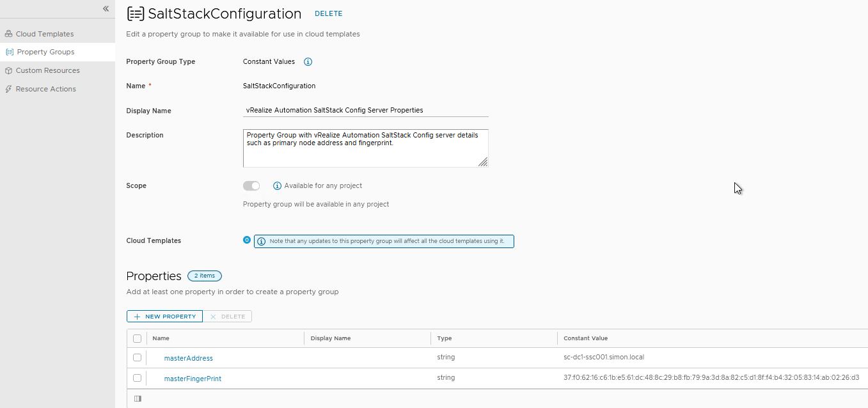Click the blue 0 badge next to Cloud Templates

coord(247,240)
